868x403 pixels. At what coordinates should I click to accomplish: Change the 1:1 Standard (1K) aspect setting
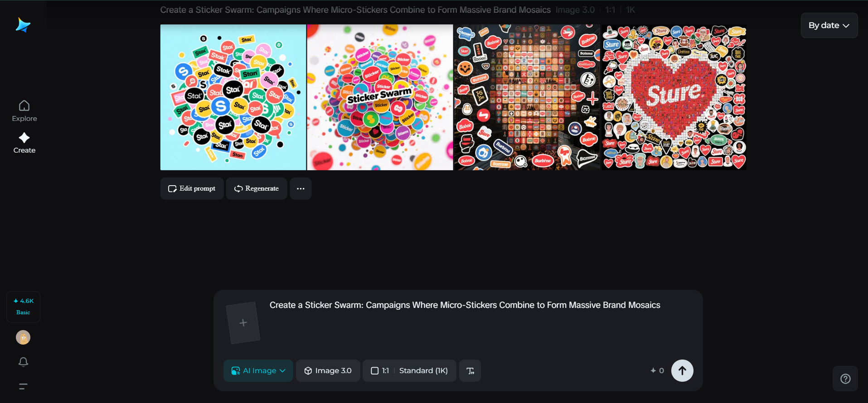(409, 371)
